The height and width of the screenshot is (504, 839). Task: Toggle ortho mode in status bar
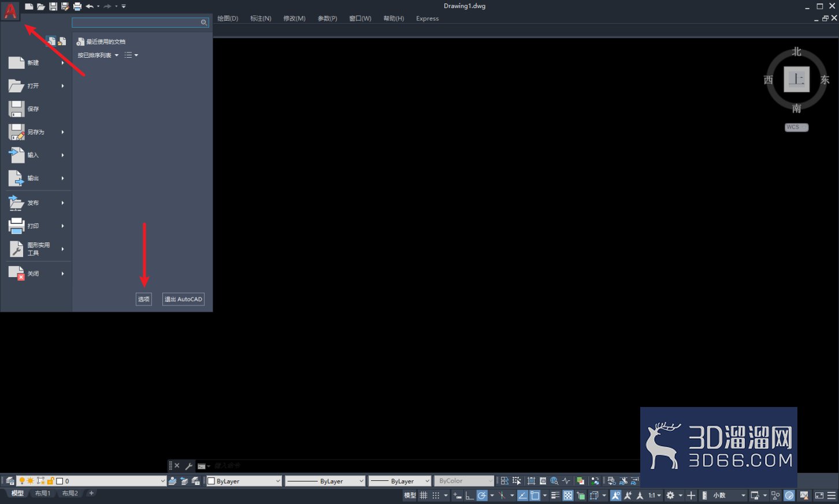(469, 495)
